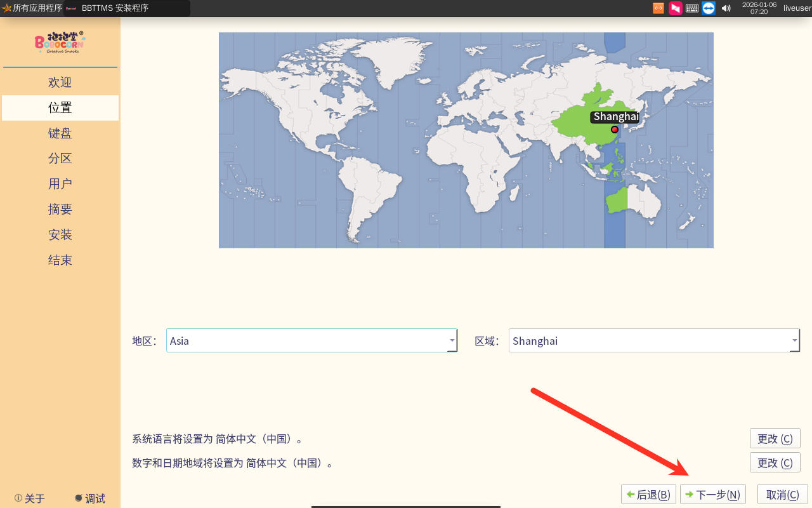Click the 后退 back button
The width and height of the screenshot is (812, 508).
tap(648, 495)
